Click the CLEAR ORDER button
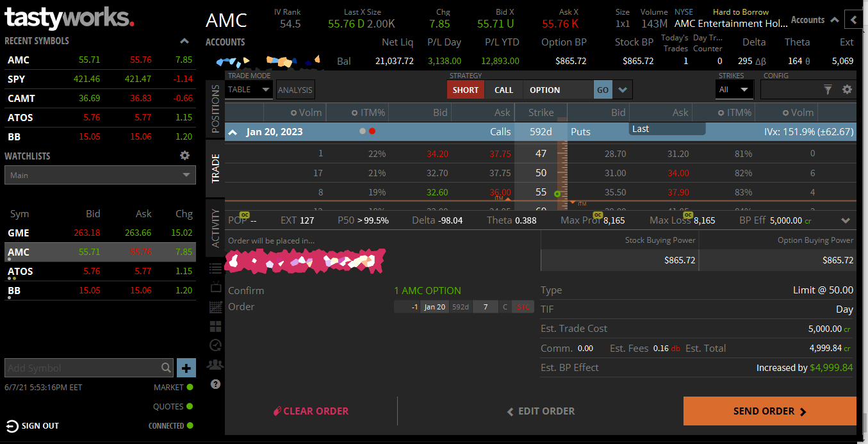Viewport: 868px width, 444px height. tap(311, 411)
